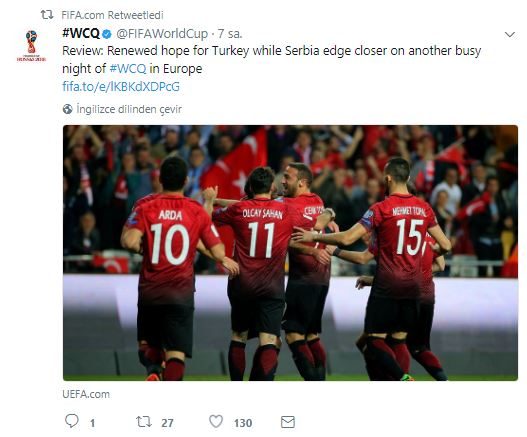Click the blue #WCQ hashtag in tweet text
527x437 pixels.
click(128, 69)
